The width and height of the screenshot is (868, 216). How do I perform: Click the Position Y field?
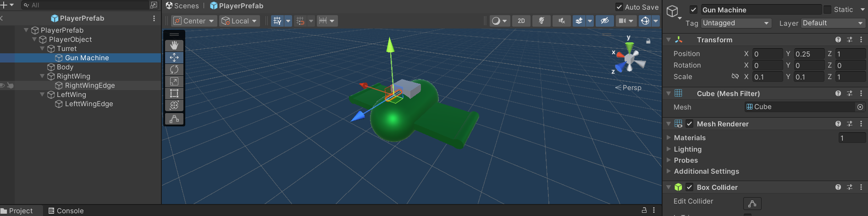[x=809, y=54]
